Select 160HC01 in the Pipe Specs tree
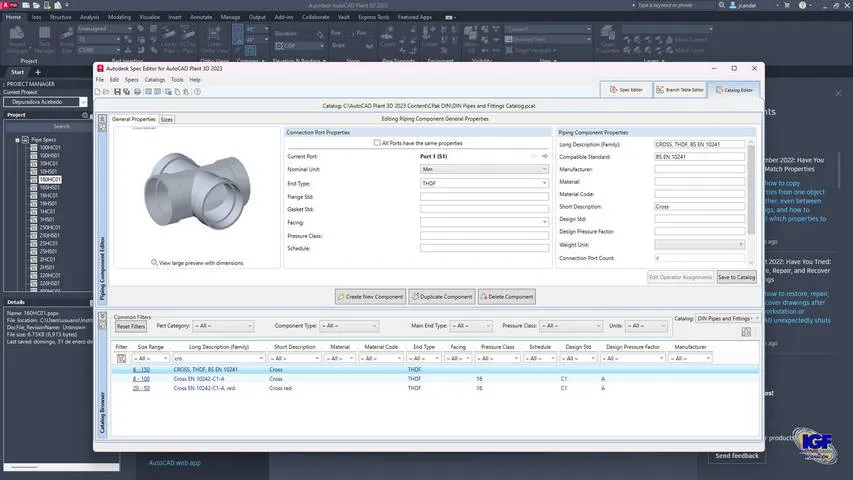 click(x=50, y=179)
